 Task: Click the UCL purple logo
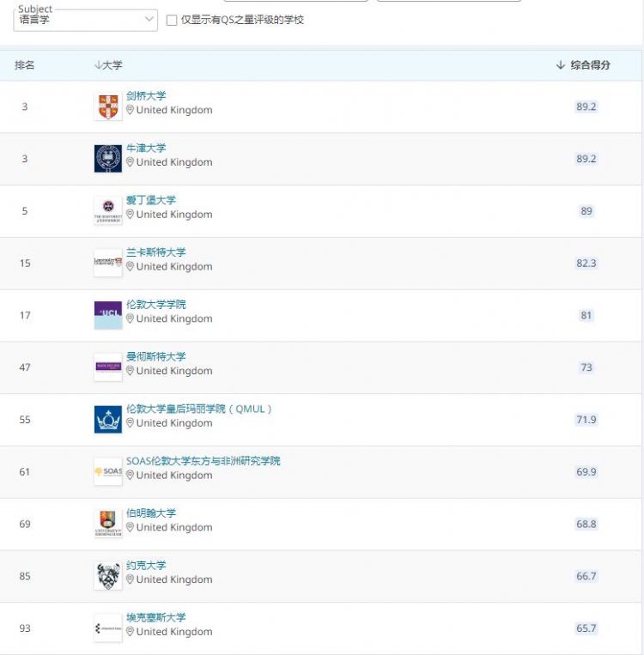coord(108,315)
